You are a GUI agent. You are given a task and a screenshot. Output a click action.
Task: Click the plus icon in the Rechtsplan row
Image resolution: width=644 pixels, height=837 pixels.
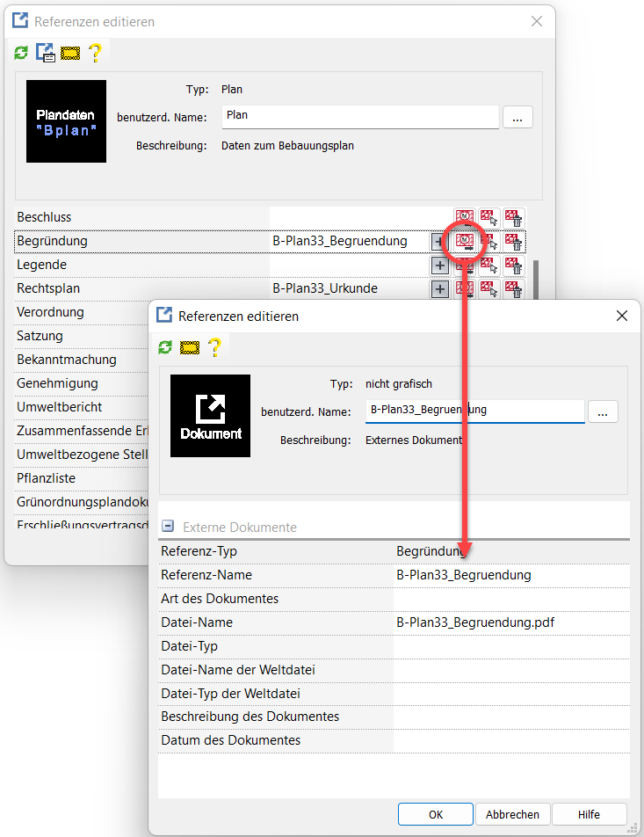point(440,288)
